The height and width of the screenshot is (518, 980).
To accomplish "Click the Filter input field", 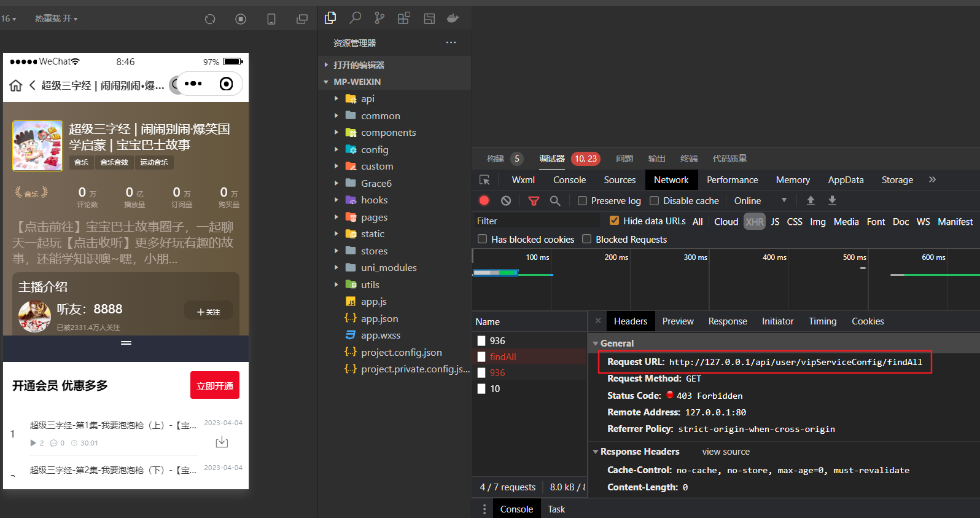I will [536, 221].
